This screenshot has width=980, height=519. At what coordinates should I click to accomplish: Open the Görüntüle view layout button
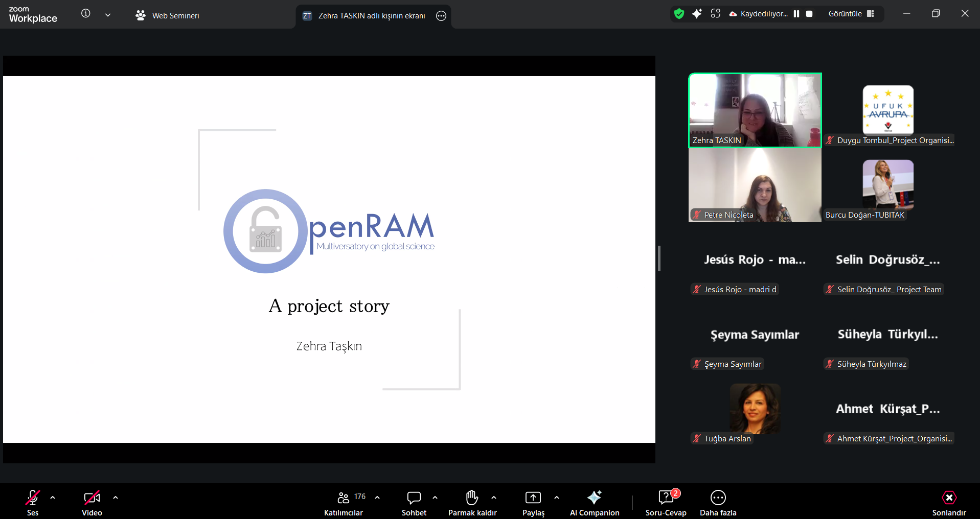pos(851,14)
